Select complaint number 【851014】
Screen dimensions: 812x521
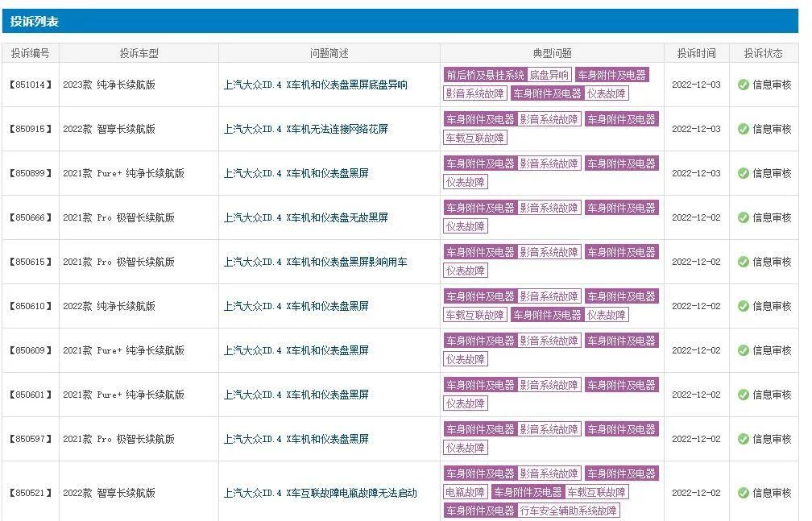(31, 85)
